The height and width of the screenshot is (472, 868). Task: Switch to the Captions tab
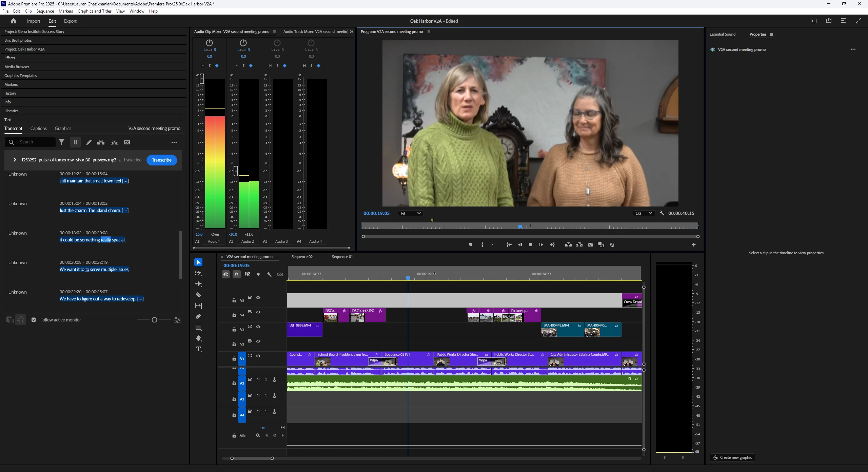point(38,129)
